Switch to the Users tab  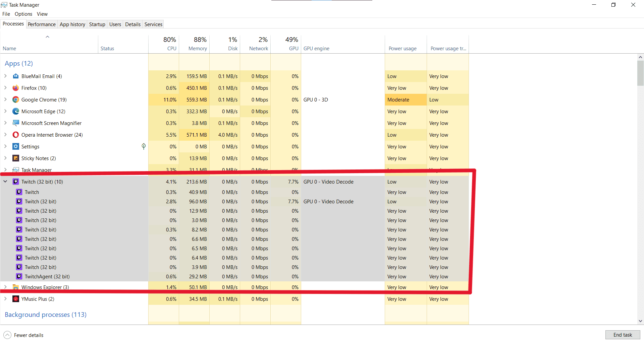pos(115,24)
